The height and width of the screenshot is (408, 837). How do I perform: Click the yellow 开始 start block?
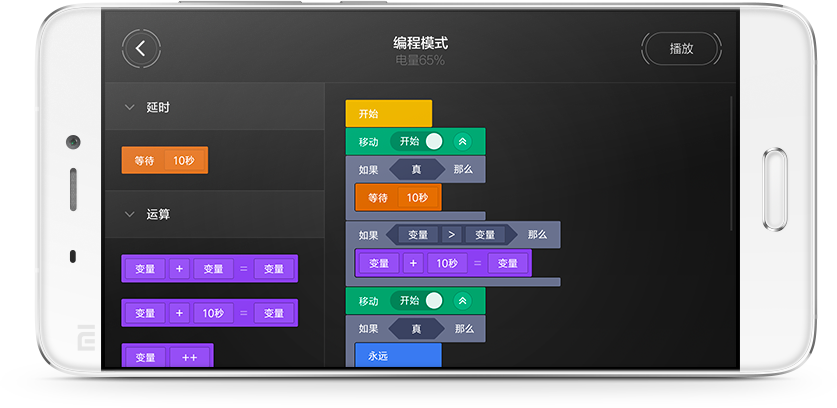coord(388,113)
